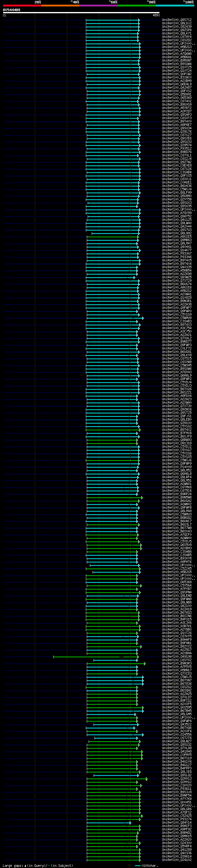Select hit UniRef100_C6T2T6
The image size is (197, 868).
coord(177,737)
